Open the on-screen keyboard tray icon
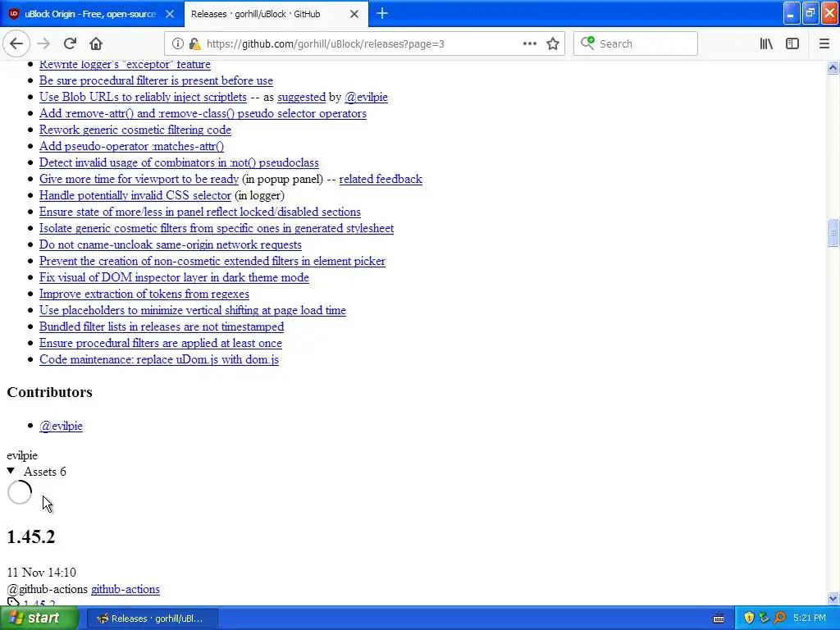Screen dimensions: 840x630 [x=719, y=619]
